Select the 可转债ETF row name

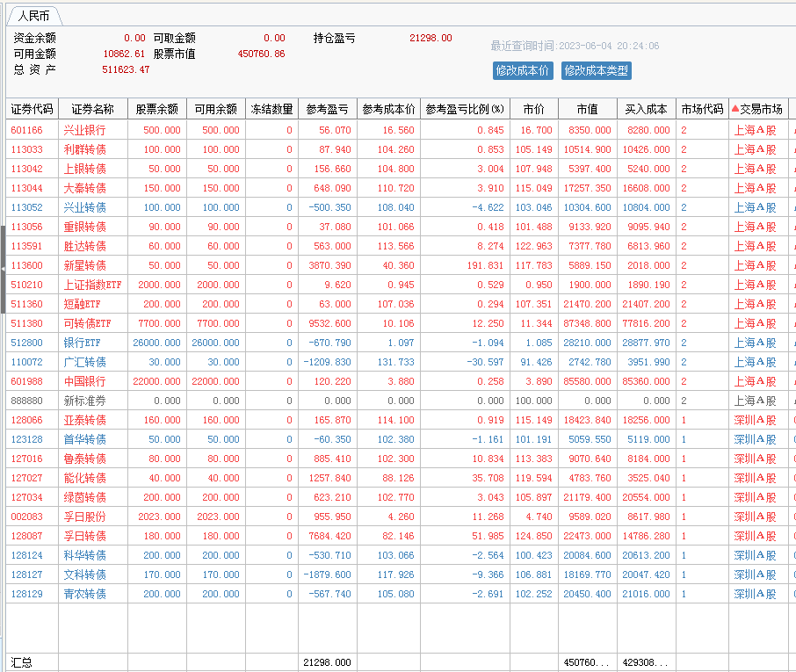[87, 323]
